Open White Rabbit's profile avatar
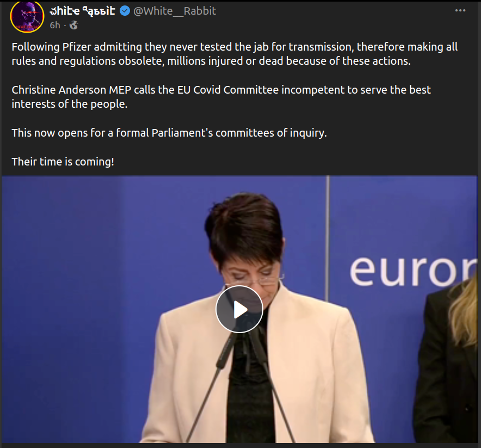This screenshot has width=481, height=448. coord(27,16)
